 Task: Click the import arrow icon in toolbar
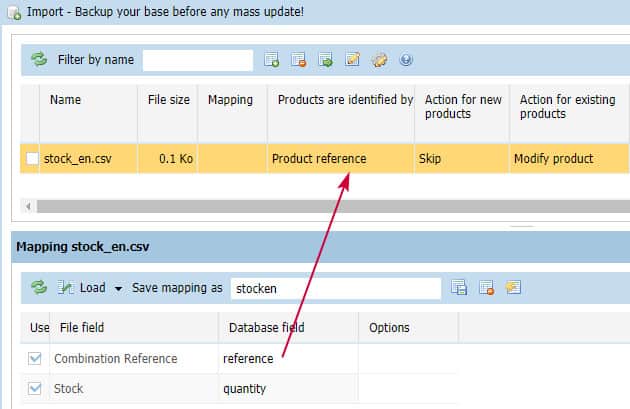[325, 60]
